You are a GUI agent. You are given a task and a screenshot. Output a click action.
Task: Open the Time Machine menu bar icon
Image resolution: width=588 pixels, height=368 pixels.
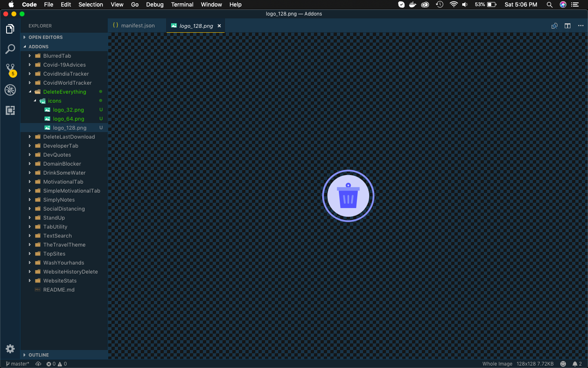439,4
